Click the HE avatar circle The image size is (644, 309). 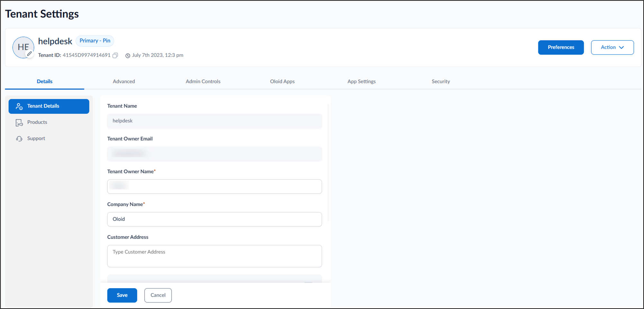[x=23, y=47]
